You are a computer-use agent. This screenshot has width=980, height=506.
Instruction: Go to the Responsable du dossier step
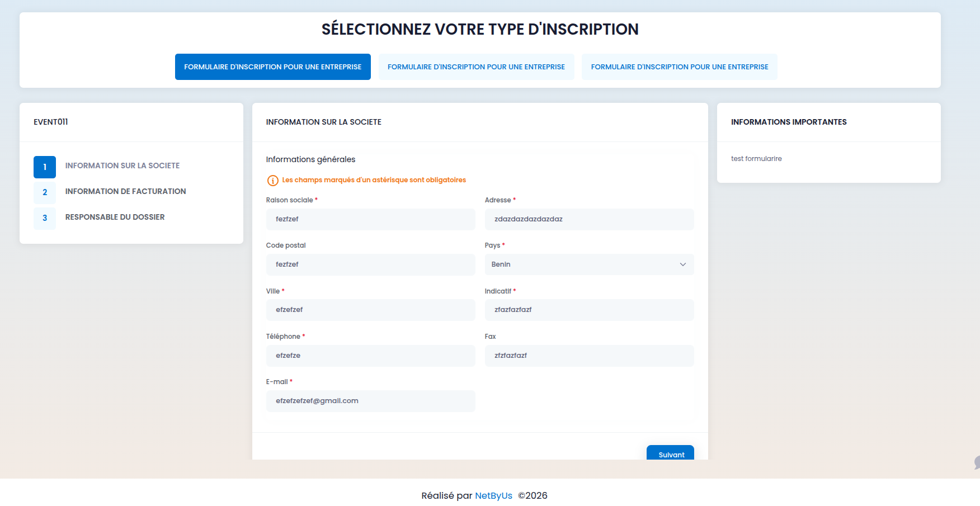115,217
